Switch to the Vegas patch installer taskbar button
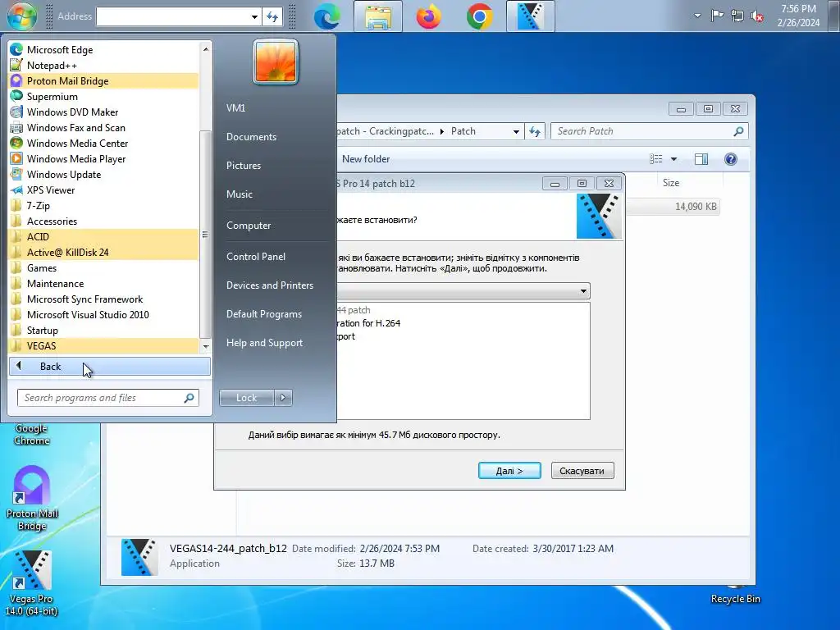The image size is (840, 630). coord(531,16)
